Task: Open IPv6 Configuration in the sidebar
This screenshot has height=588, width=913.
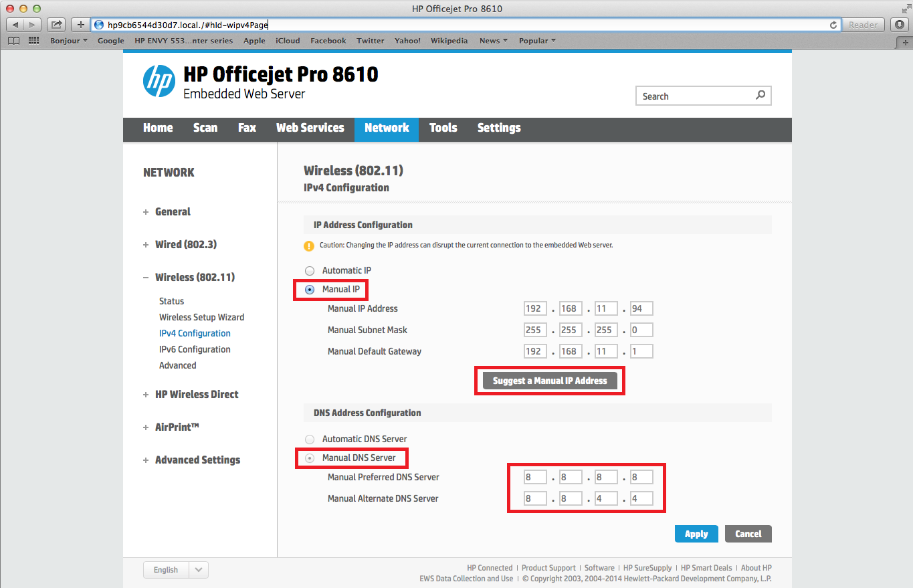Action: (195, 349)
